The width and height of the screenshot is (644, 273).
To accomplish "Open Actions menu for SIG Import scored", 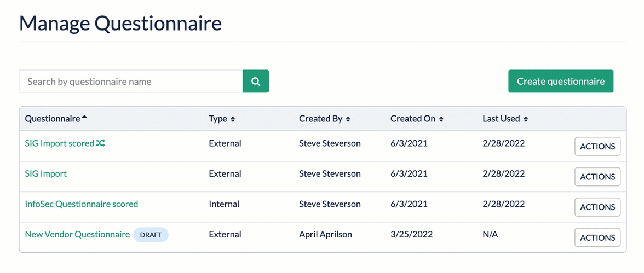I will [597, 147].
